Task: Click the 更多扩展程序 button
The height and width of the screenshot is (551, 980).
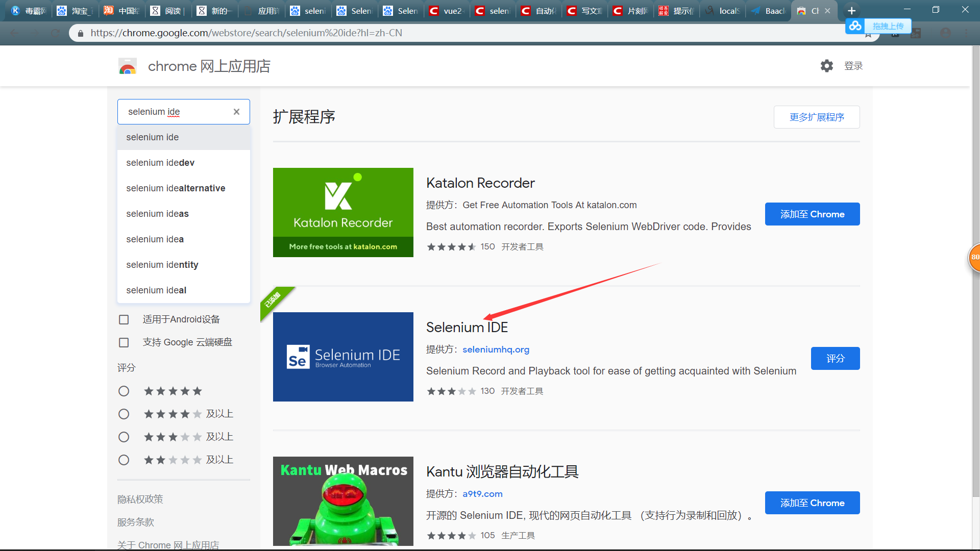Action: tap(817, 117)
